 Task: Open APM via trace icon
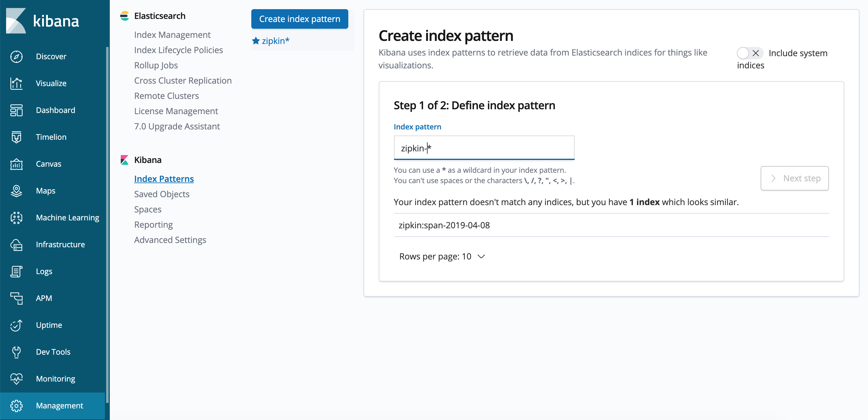point(16,298)
